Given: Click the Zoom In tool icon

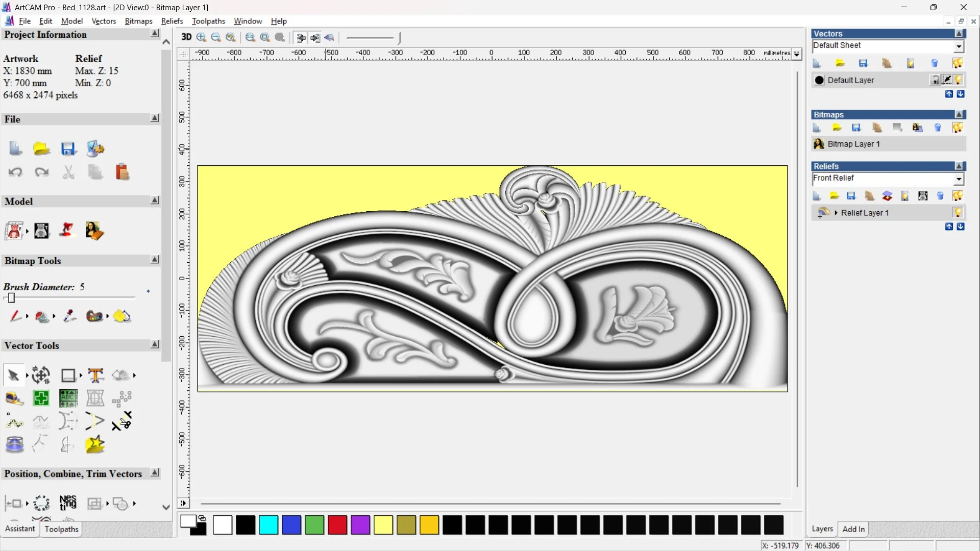Looking at the screenshot, I should pos(202,37).
